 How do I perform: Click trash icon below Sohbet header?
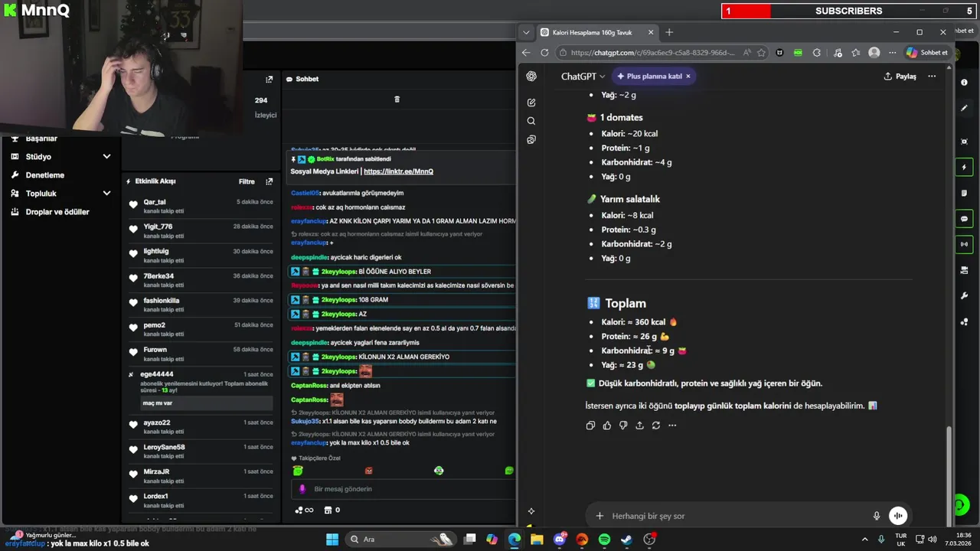pyautogui.click(x=397, y=99)
